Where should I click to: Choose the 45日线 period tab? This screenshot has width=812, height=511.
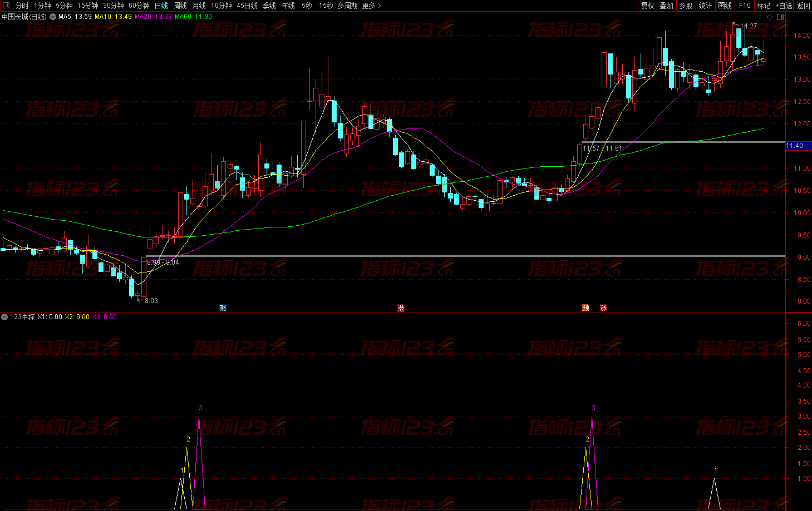(x=247, y=6)
